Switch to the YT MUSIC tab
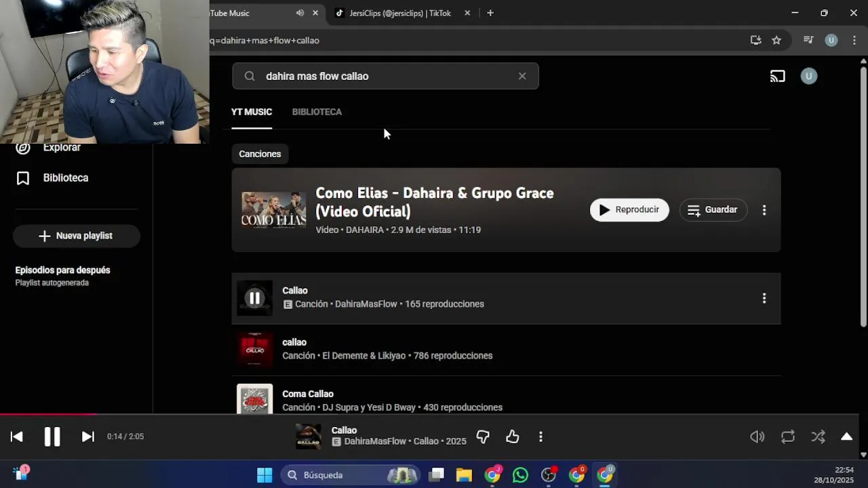 [252, 112]
